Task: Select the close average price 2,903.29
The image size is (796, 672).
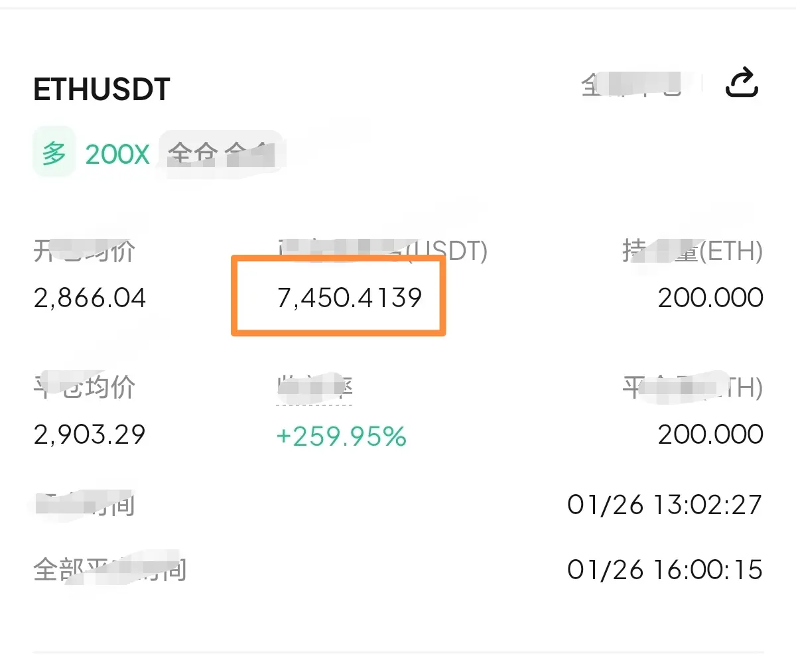Action: tap(90, 435)
